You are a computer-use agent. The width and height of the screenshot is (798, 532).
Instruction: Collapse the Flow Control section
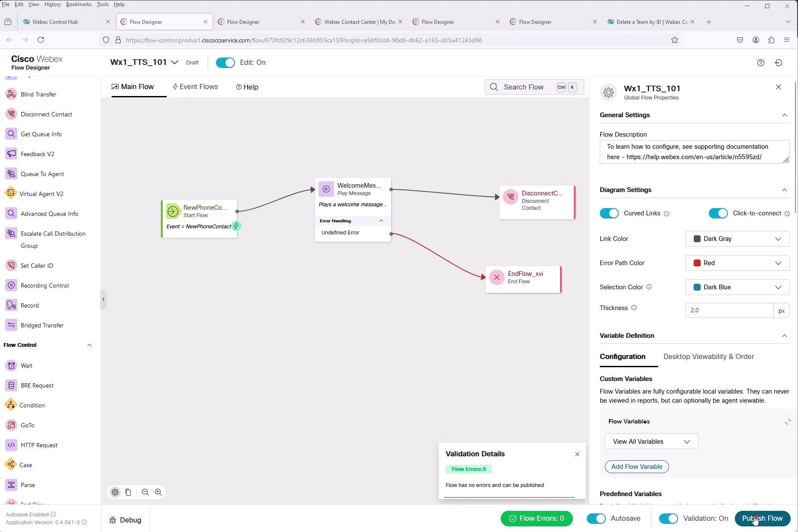point(90,345)
